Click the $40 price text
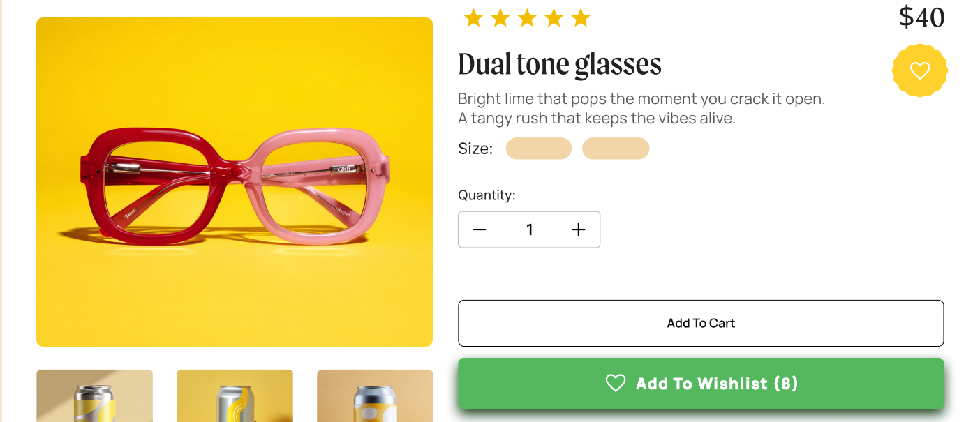The width and height of the screenshot is (980, 422). coord(921,17)
